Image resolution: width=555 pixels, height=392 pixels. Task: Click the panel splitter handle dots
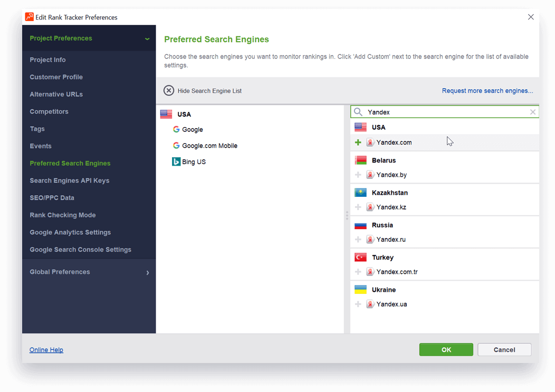pos(347,215)
